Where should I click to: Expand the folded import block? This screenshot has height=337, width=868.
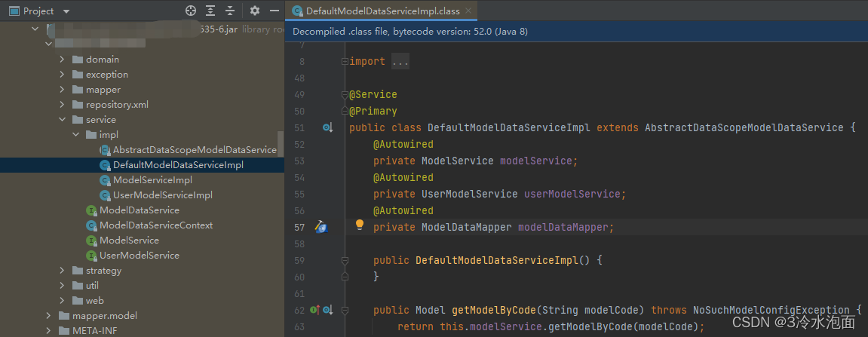click(x=345, y=61)
